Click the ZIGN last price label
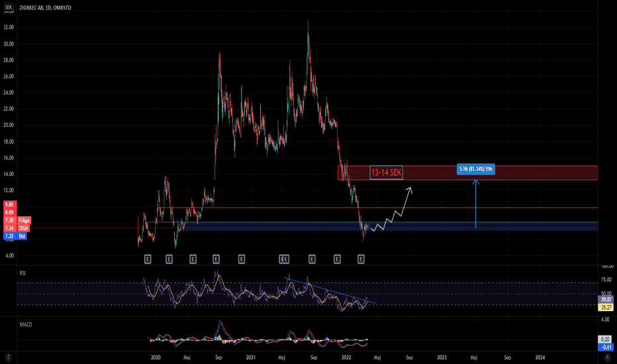Screen dimensions: 617x364 [24, 228]
